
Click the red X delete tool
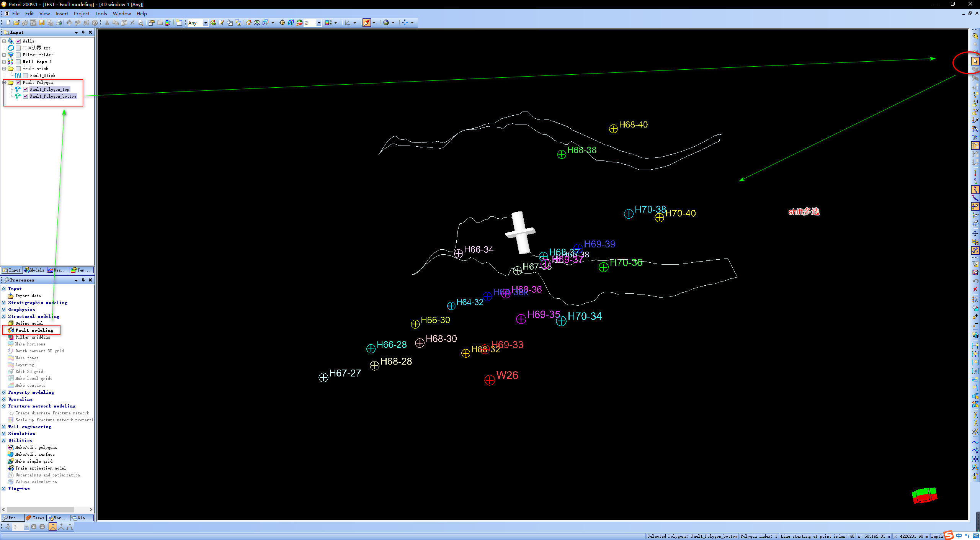pyautogui.click(x=975, y=290)
